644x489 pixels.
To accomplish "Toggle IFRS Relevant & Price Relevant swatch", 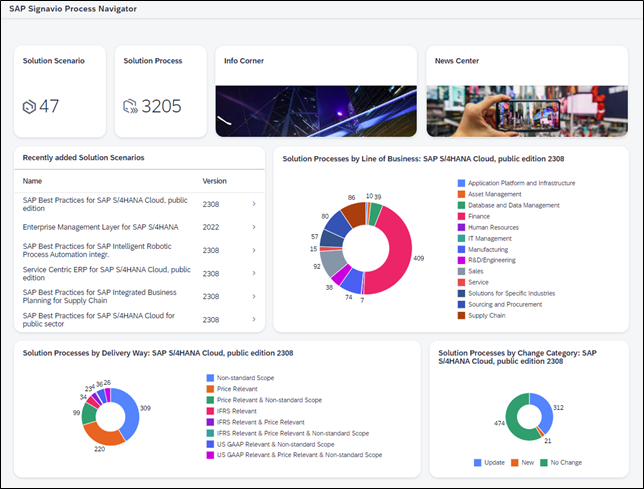I will point(210,422).
